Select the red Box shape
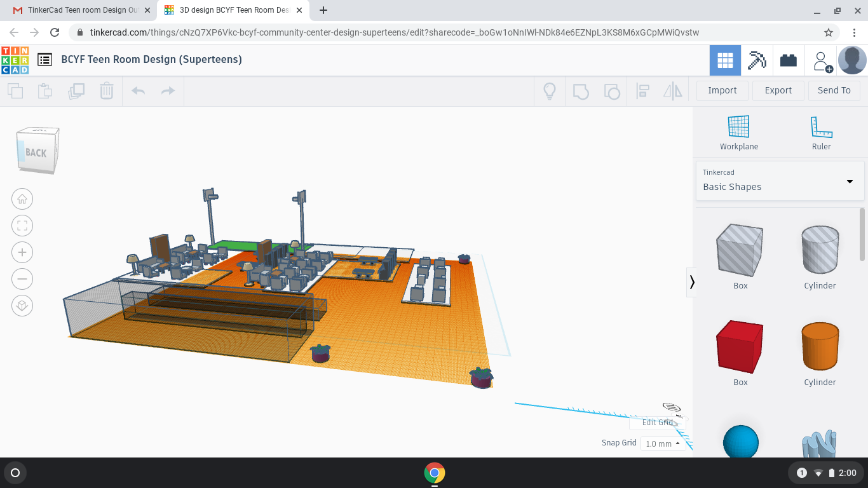Viewport: 868px width, 488px height. click(x=740, y=348)
